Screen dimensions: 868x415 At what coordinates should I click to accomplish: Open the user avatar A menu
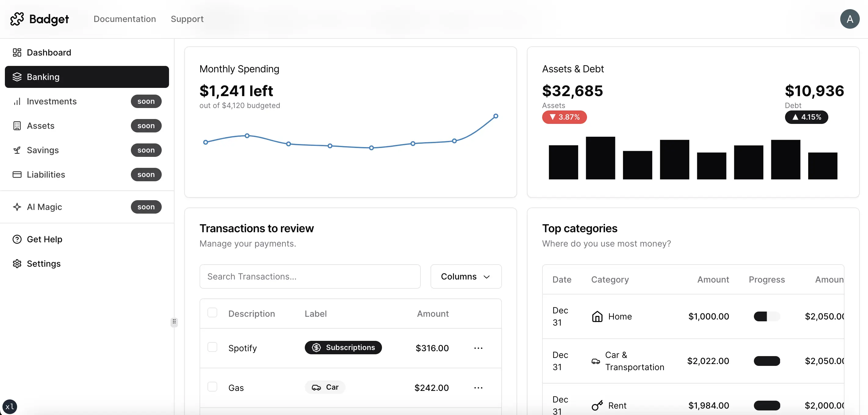[849, 19]
